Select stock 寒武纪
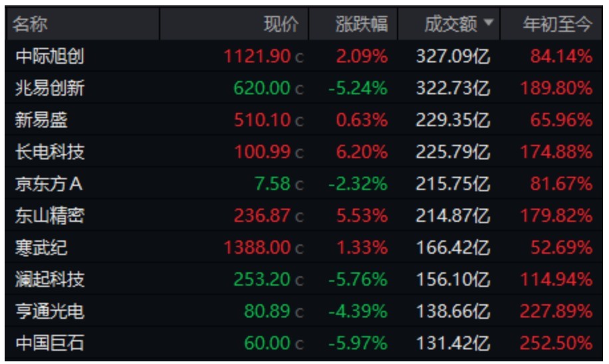The width and height of the screenshot is (609, 364). [x=41, y=248]
